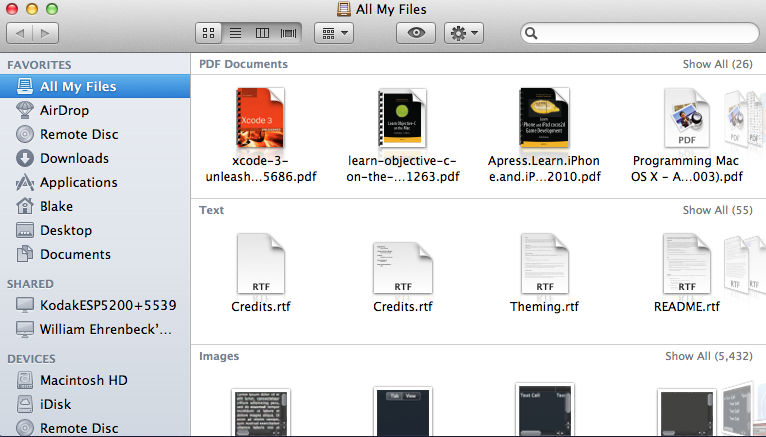Switch to Cover Flow view
766x437 pixels.
click(x=288, y=33)
